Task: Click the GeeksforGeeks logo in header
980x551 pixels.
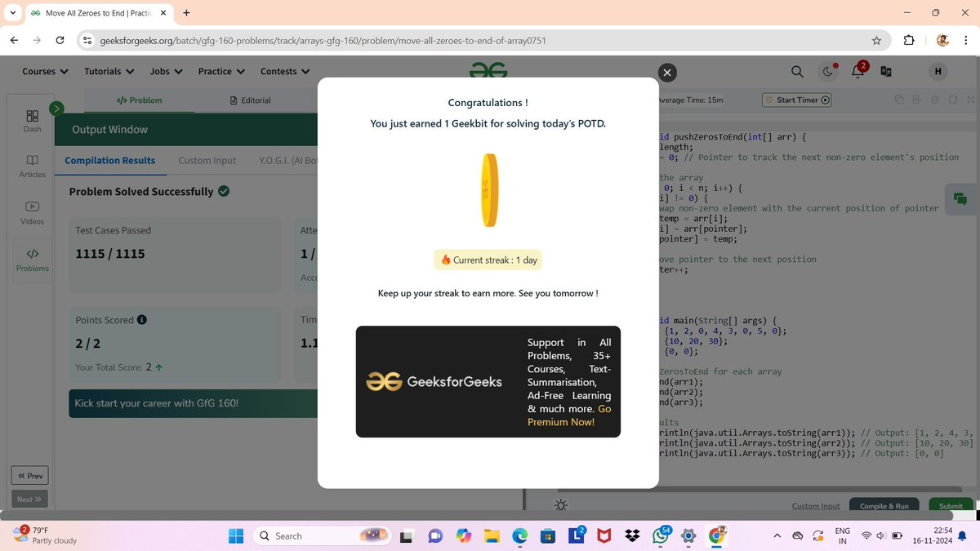Action: (488, 72)
